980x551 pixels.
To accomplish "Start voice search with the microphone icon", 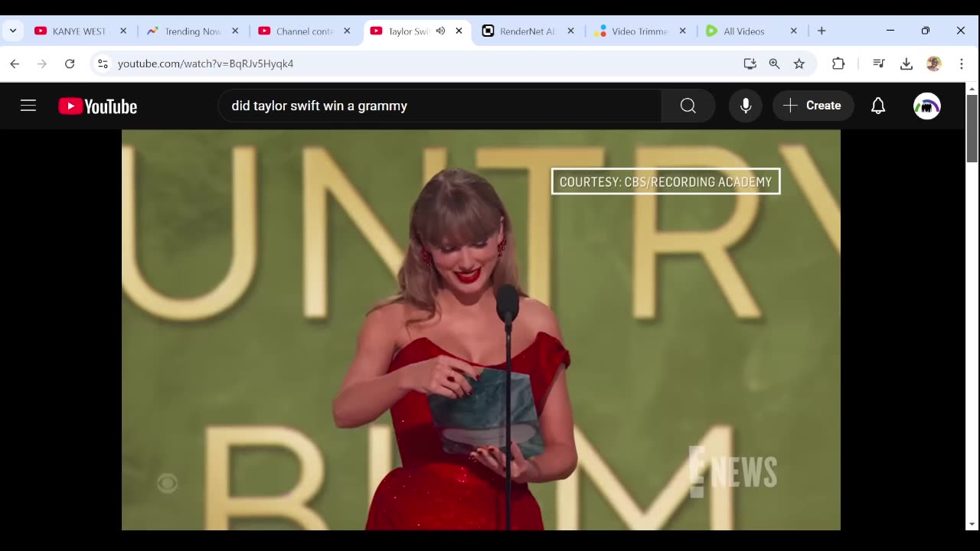I will (x=746, y=106).
